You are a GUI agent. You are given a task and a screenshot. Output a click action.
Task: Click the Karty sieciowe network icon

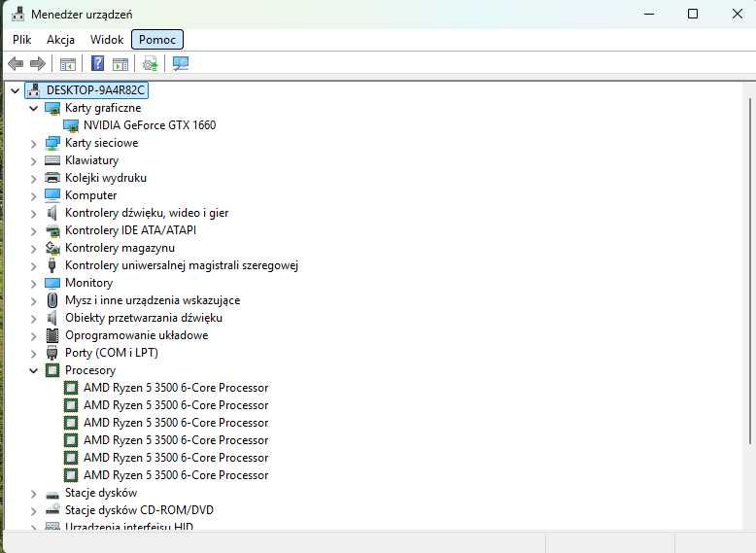[x=52, y=143]
